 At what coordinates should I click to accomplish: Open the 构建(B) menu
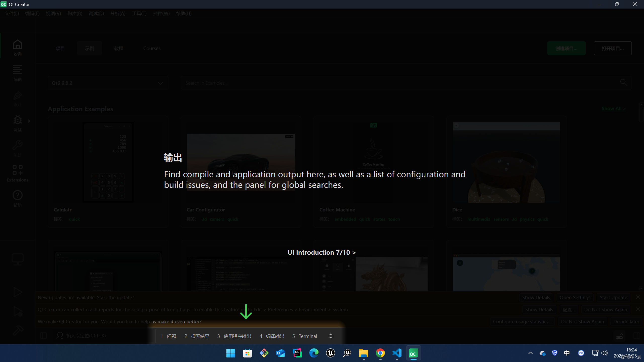click(x=75, y=14)
